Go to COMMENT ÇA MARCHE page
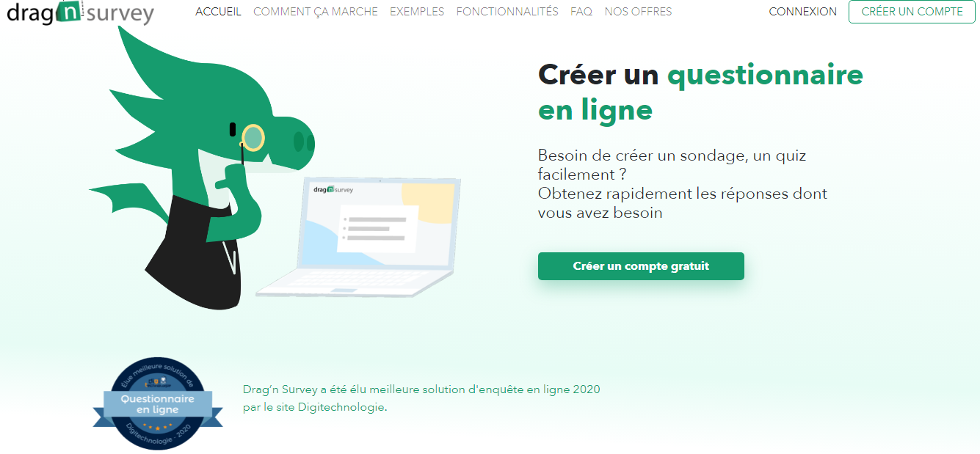This screenshot has width=980, height=454. (x=316, y=12)
